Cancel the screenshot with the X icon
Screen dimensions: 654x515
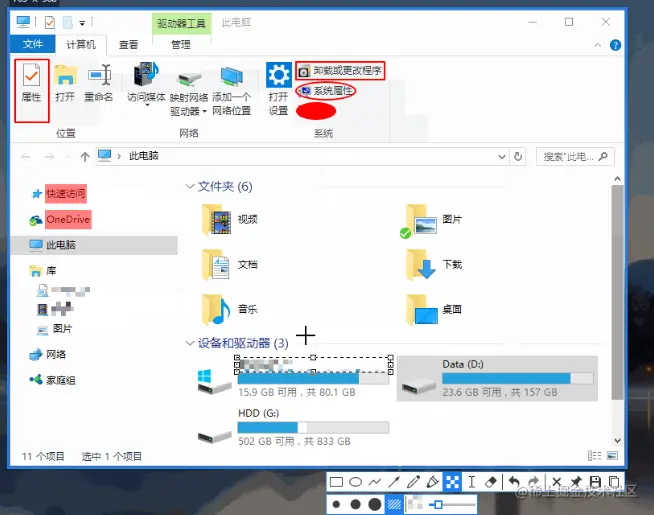click(556, 482)
